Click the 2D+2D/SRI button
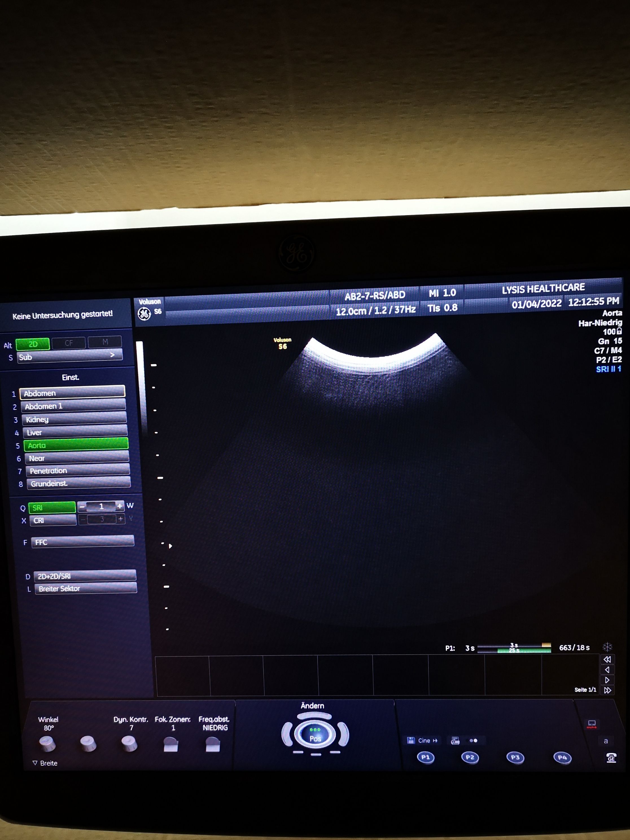This screenshot has height=840, width=630. pos(85,576)
